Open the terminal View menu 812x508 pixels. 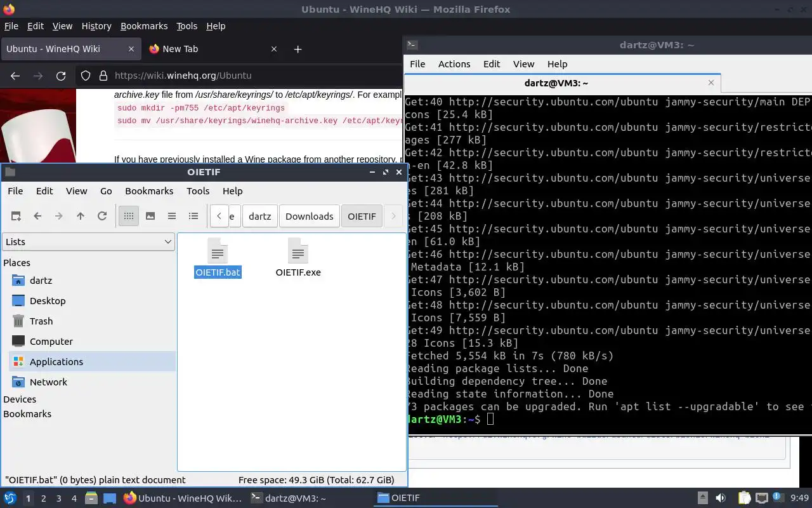[x=523, y=63]
